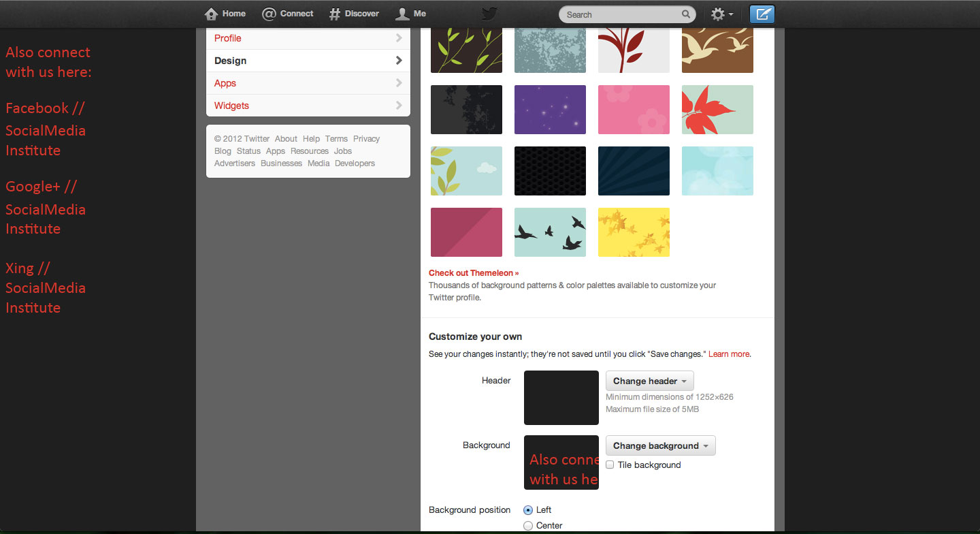Select the magenta diagonal theme
980x534 pixels.
466,232
